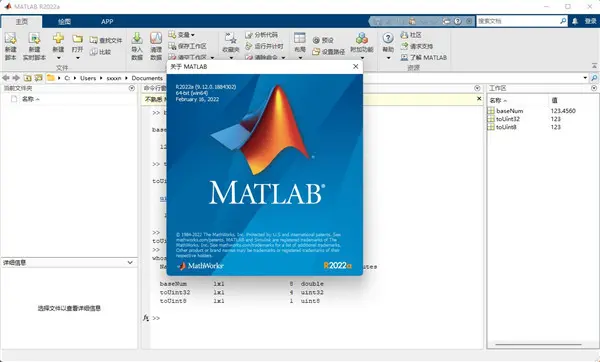
Task: Click the browse for folder icon
Action: point(38,78)
